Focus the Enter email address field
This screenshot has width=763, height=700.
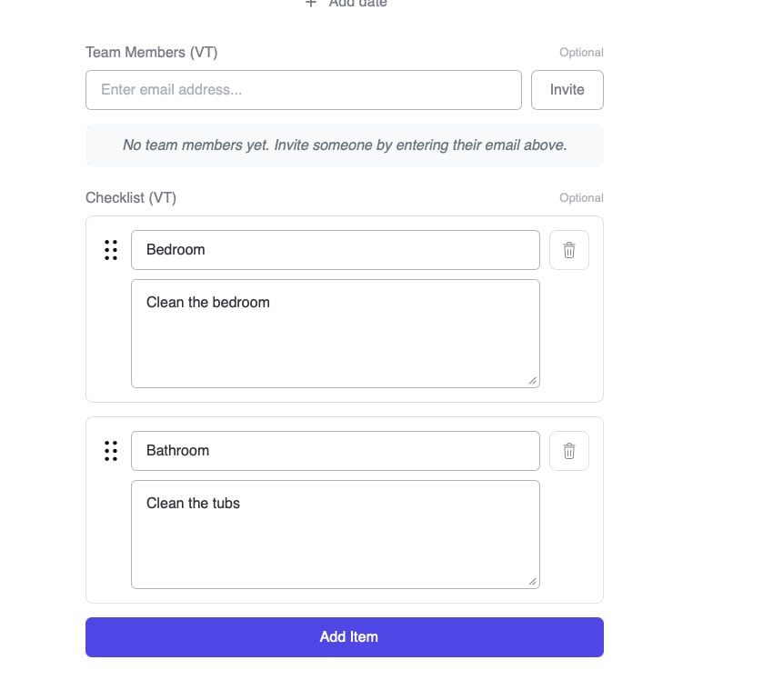303,90
